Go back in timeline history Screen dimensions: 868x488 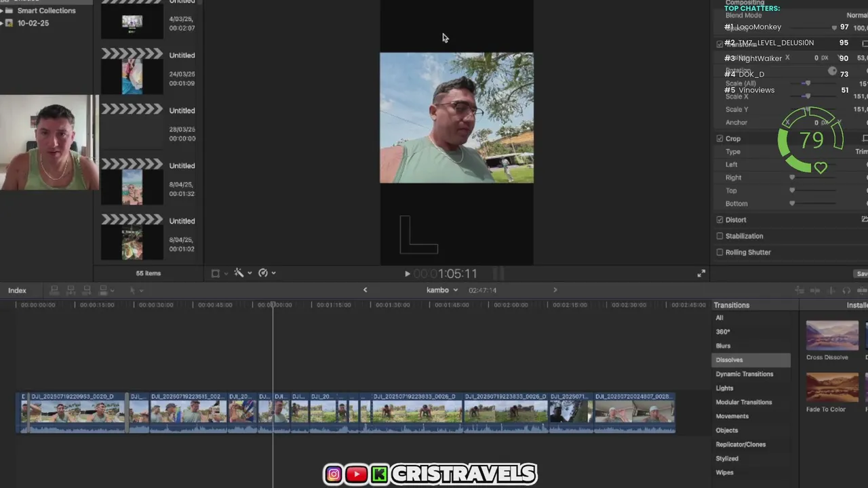(365, 290)
